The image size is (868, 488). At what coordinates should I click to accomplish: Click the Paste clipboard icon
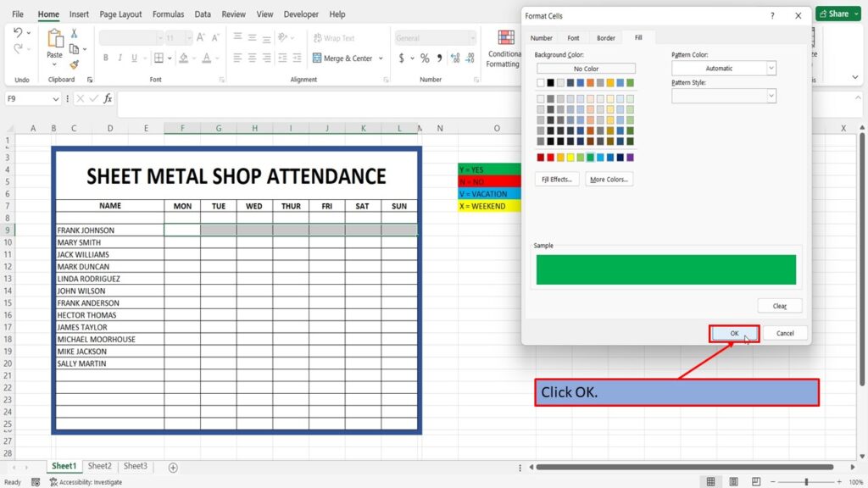[x=55, y=39]
